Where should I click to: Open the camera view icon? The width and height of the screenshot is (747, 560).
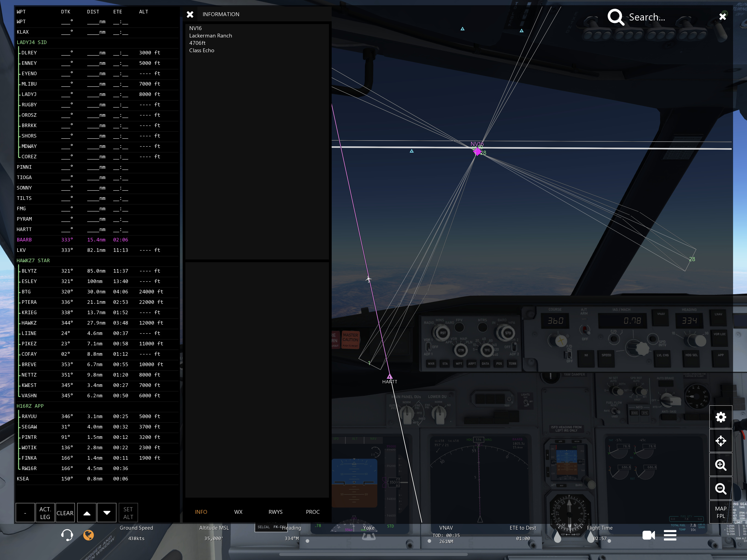pyautogui.click(x=648, y=535)
